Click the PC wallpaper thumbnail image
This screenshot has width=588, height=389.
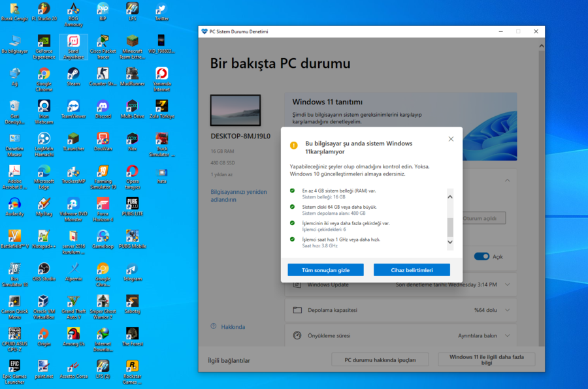click(235, 110)
